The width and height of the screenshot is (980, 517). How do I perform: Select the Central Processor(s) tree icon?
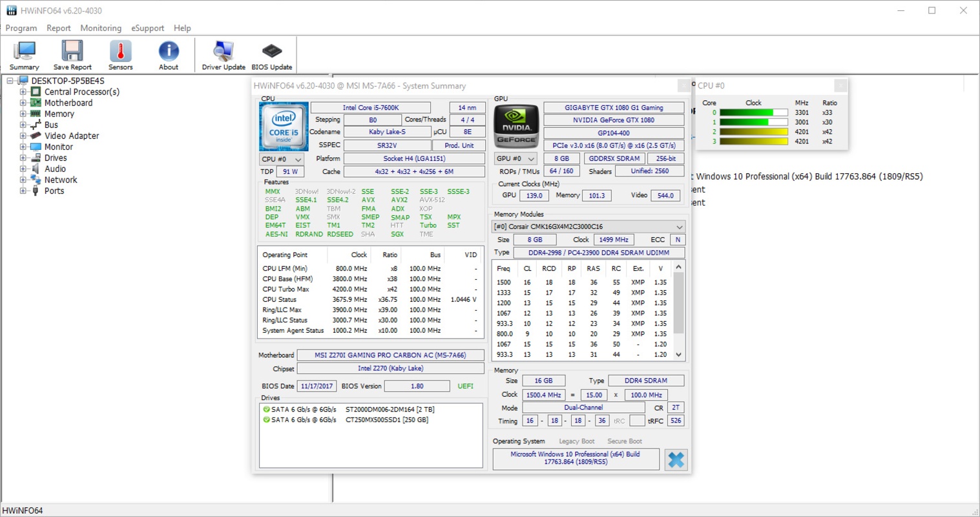pos(36,92)
